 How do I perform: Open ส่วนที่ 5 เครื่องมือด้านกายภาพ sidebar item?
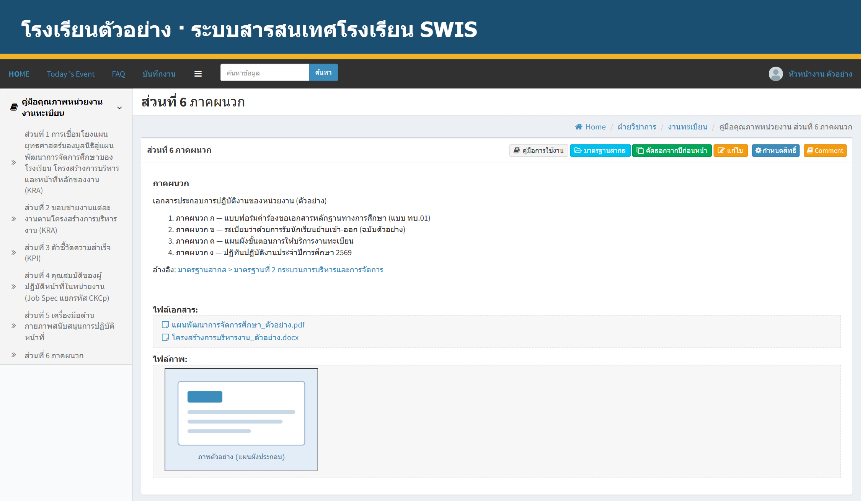click(x=69, y=326)
